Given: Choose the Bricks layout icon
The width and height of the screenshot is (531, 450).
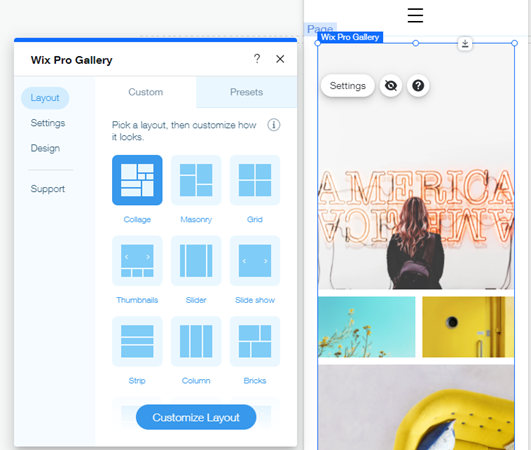Looking at the screenshot, I should click(255, 341).
